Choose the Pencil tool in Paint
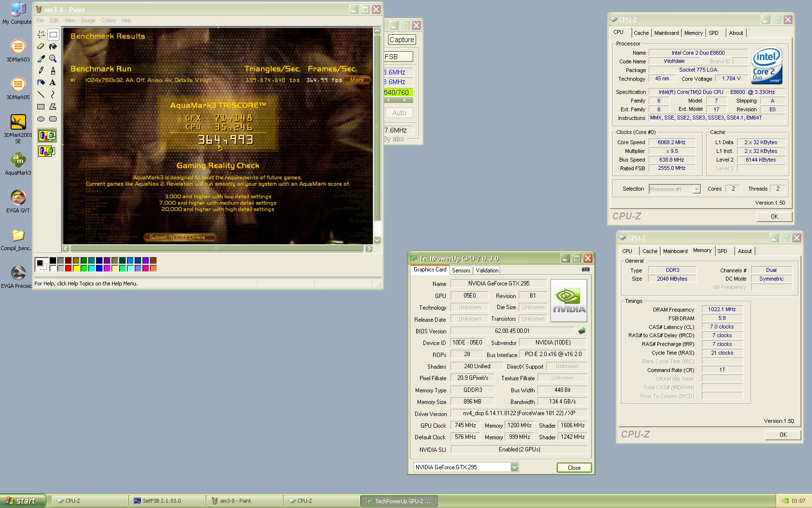This screenshot has width=812, height=508. pyautogui.click(x=41, y=71)
